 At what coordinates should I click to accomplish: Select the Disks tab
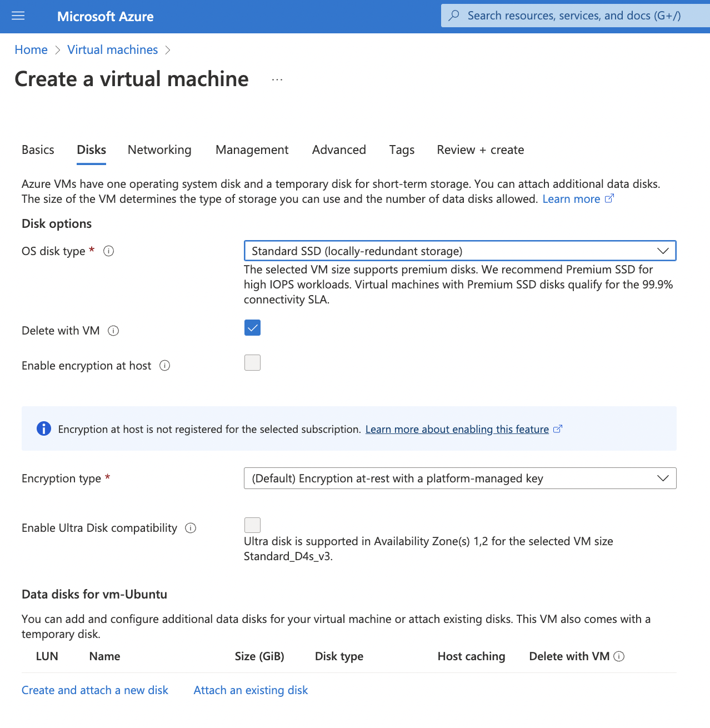pos(92,150)
